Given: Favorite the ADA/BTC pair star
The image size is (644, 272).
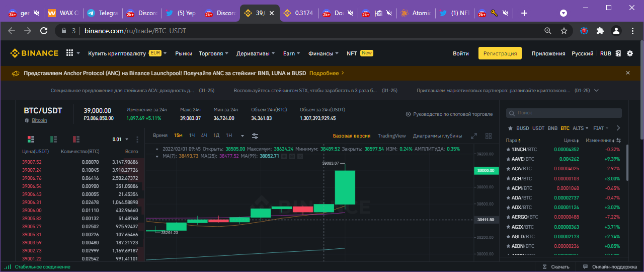Looking at the screenshot, I should (508, 198).
